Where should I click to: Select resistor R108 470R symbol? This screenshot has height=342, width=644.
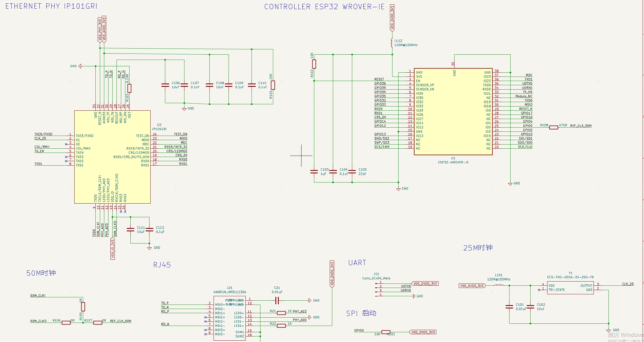click(554, 127)
